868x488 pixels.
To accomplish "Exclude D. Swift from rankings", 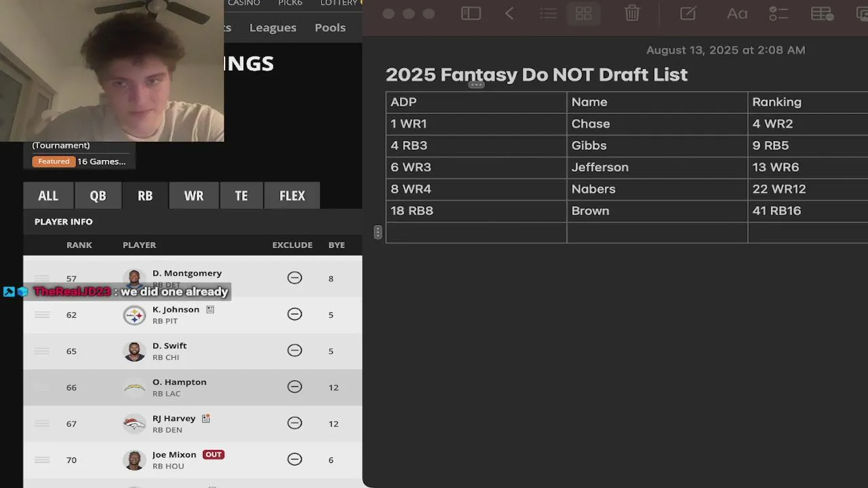I will 294,350.
